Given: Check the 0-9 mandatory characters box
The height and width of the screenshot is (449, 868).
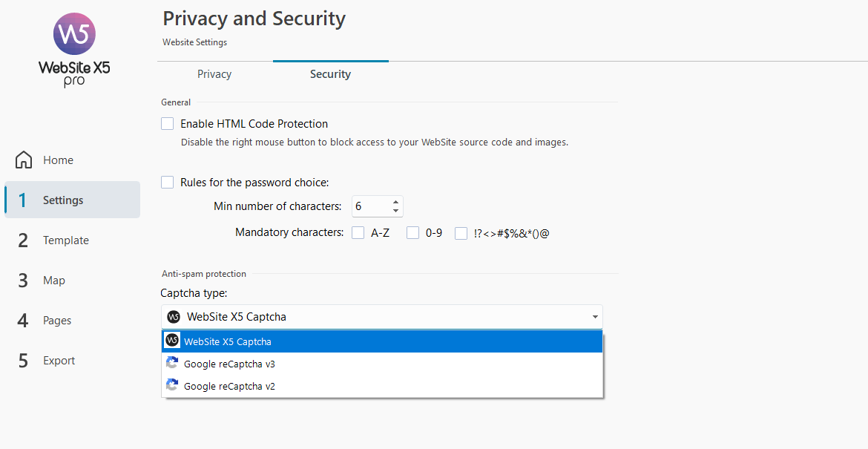Looking at the screenshot, I should point(412,233).
